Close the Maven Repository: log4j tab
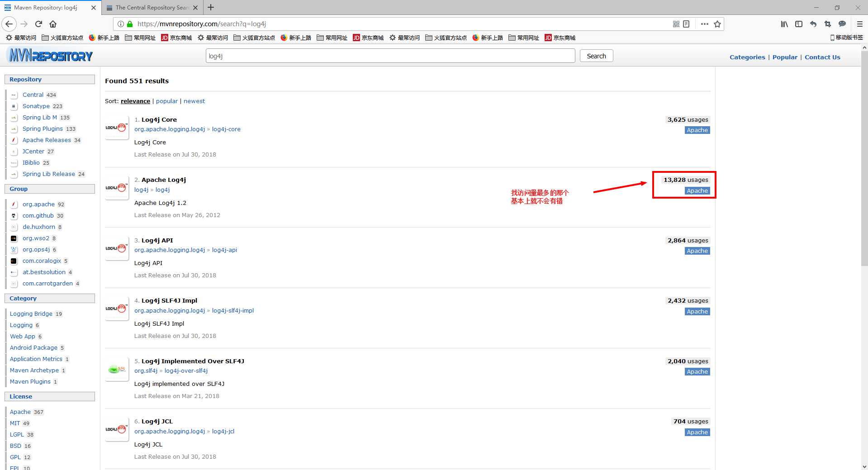This screenshot has height=470, width=868. 94,8
